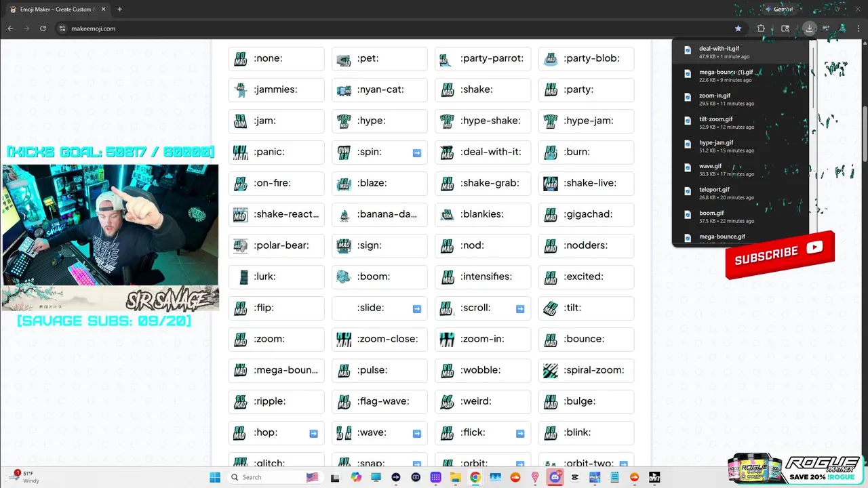Select the :mega-boun… emoji
Image resolution: width=868 pixels, height=488 pixels.
tap(277, 370)
